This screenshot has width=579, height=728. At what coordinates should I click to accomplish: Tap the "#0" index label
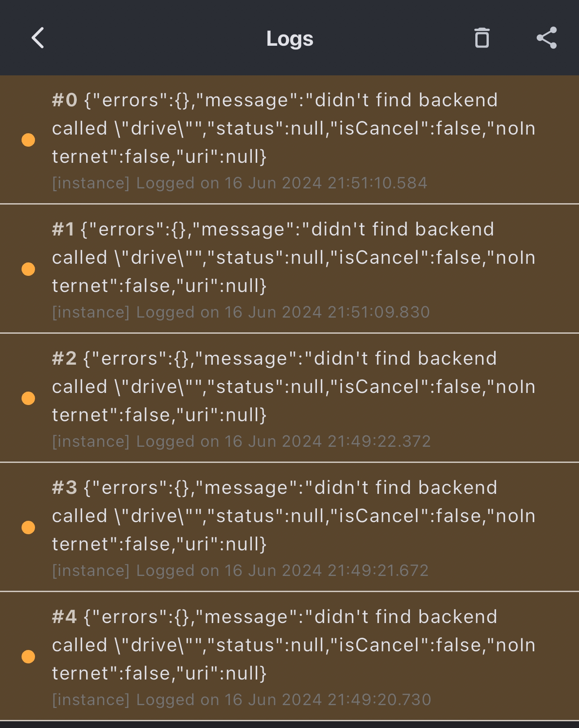(65, 100)
